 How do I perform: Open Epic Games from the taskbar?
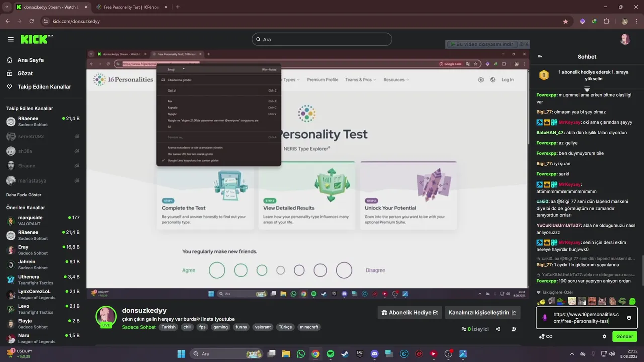coord(360,354)
